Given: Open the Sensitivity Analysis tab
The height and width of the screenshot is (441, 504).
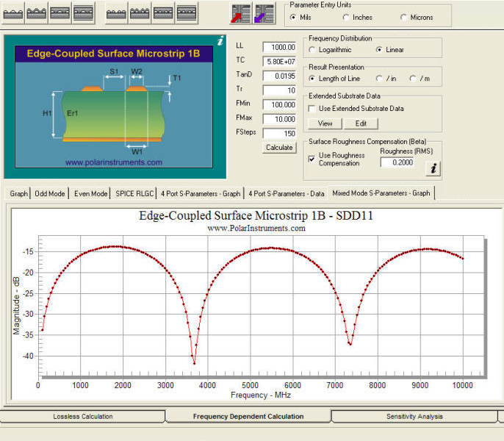Looking at the screenshot, I should pyautogui.click(x=414, y=416).
